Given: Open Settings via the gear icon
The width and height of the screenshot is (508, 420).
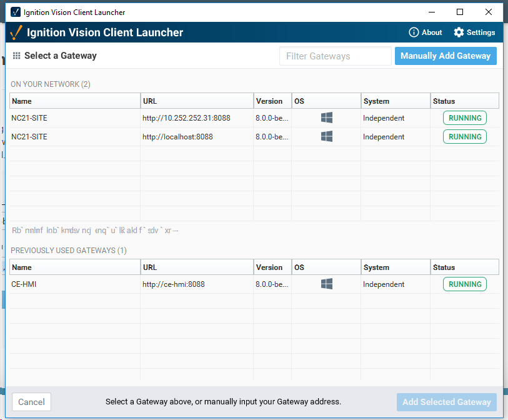Looking at the screenshot, I should pos(459,32).
